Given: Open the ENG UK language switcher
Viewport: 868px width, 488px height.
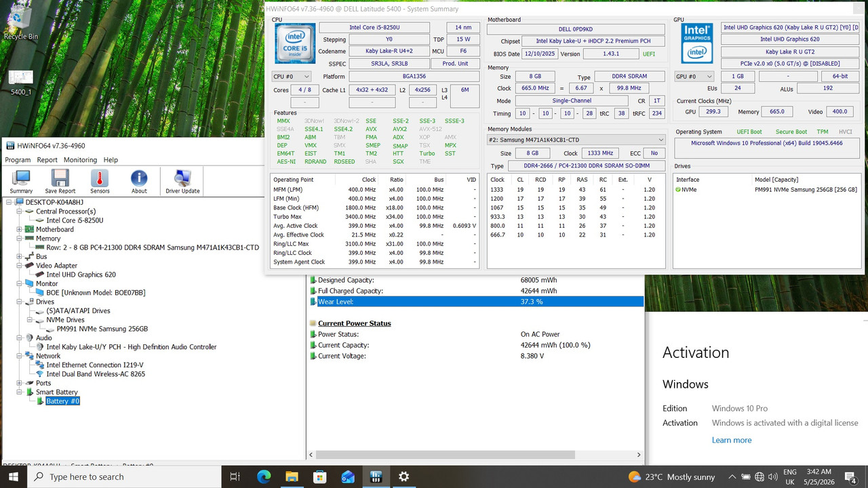Looking at the screenshot, I should (x=790, y=476).
